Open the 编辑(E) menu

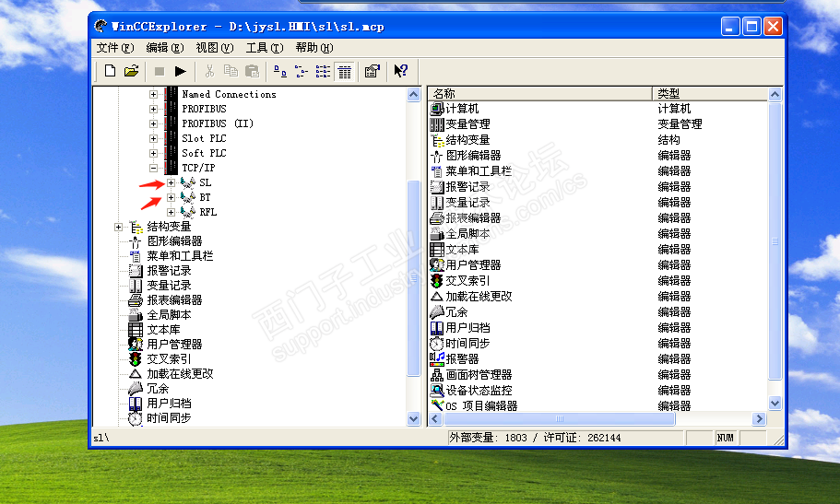coord(164,48)
